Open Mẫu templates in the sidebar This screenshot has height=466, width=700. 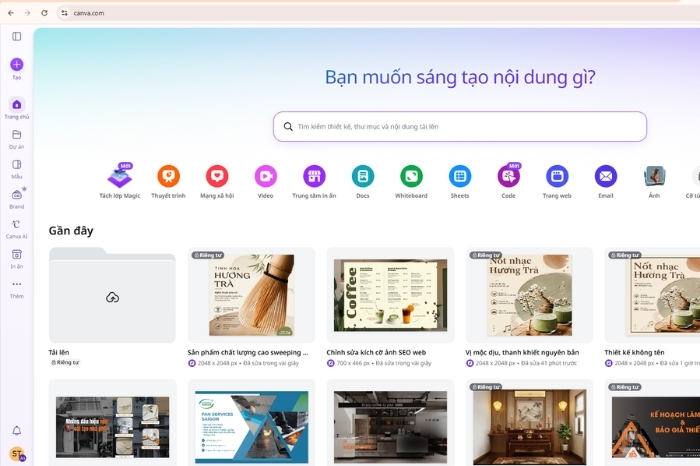click(17, 169)
